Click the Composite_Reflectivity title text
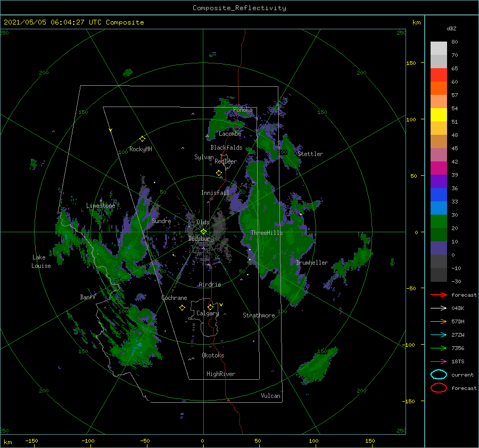 240,8
